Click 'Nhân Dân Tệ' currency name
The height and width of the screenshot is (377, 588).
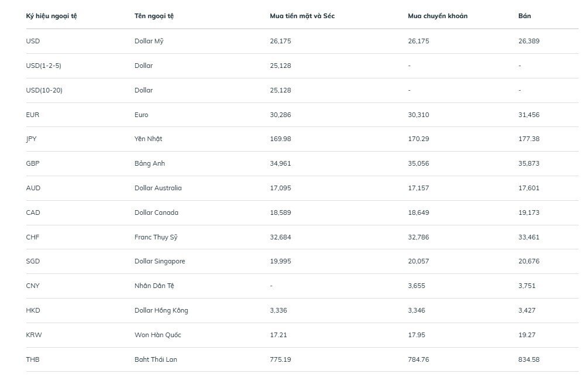tap(154, 286)
